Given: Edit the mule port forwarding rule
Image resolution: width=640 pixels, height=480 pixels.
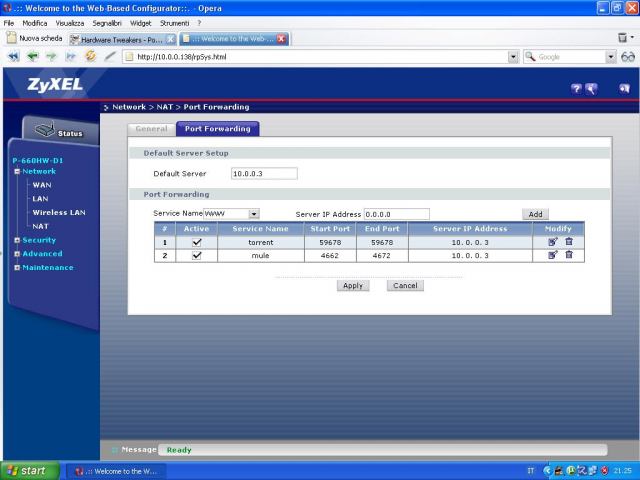Looking at the screenshot, I should (x=552, y=255).
